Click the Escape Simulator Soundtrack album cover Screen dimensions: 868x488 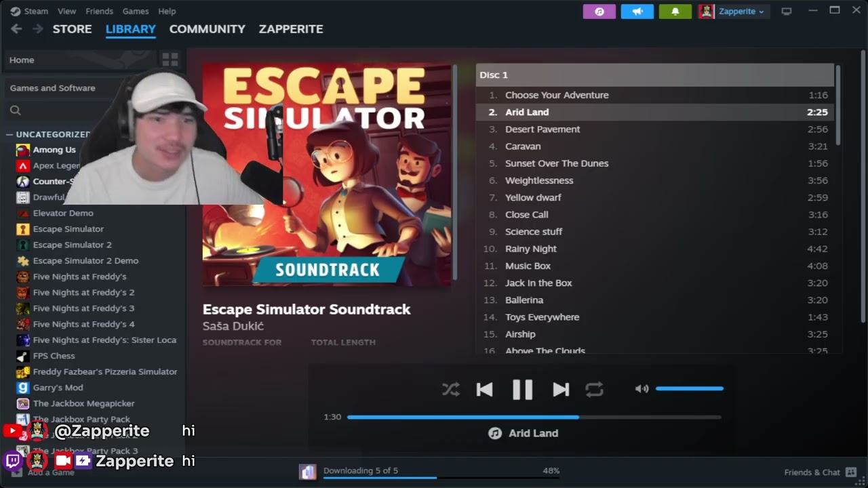[x=327, y=176]
